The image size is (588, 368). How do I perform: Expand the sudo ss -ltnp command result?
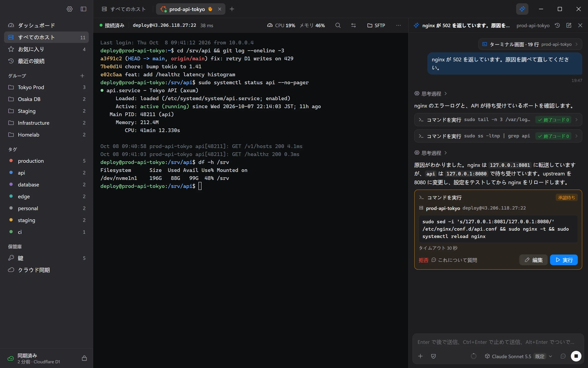(498, 136)
